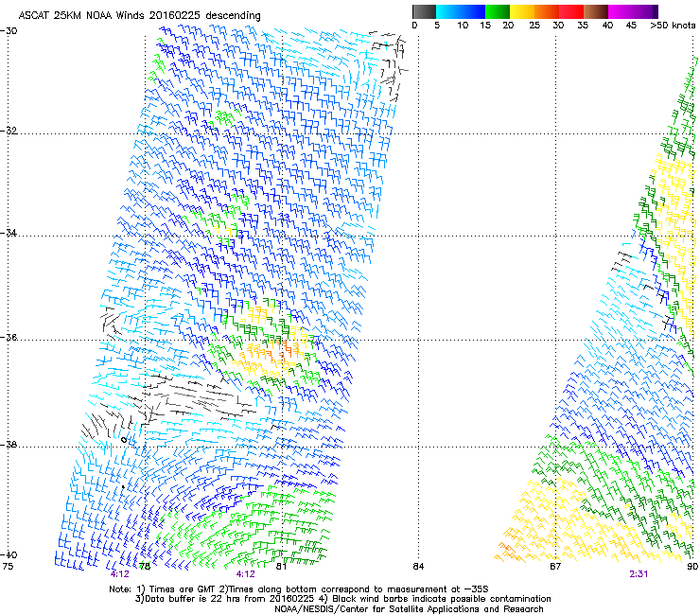Click the yellow 20-25 knots color band
This screenshot has height=615, width=700.
pyautogui.click(x=522, y=11)
